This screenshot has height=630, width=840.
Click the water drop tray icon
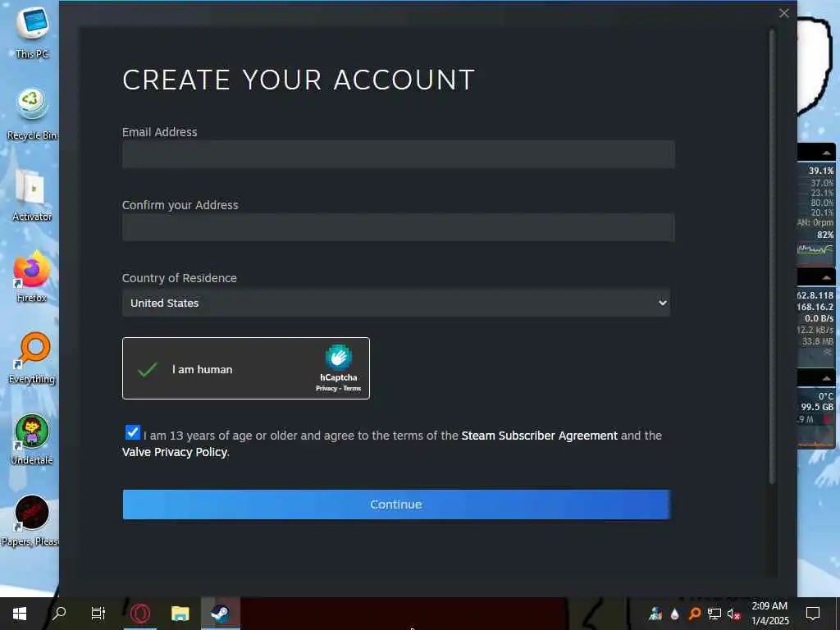(674, 614)
